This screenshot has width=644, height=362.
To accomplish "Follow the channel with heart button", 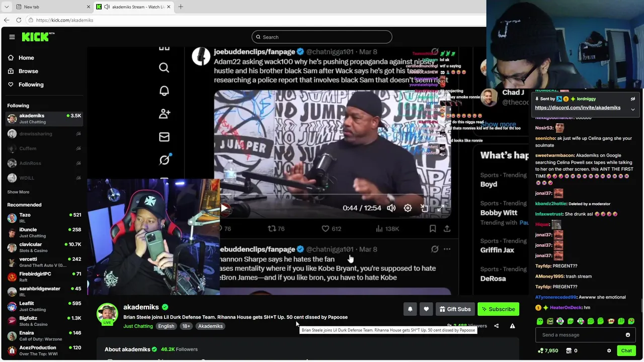I will tap(426, 309).
